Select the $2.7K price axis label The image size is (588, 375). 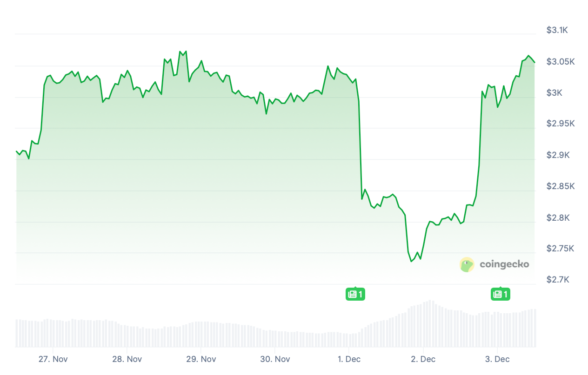coord(557,280)
